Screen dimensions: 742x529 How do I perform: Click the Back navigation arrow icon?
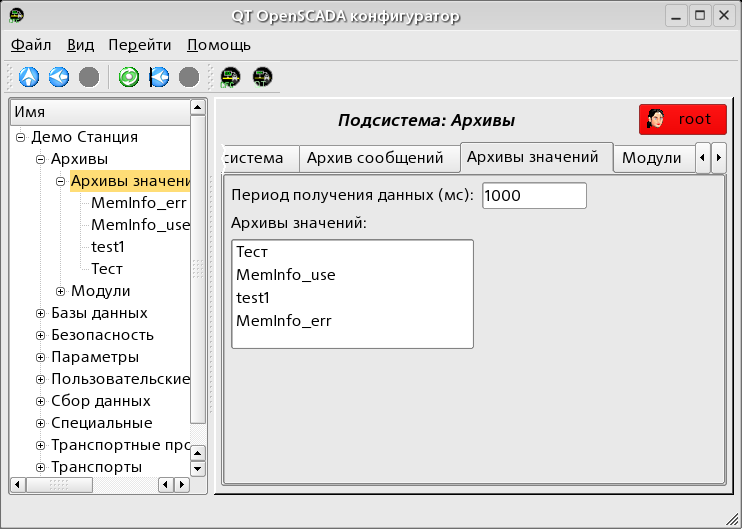click(x=59, y=77)
